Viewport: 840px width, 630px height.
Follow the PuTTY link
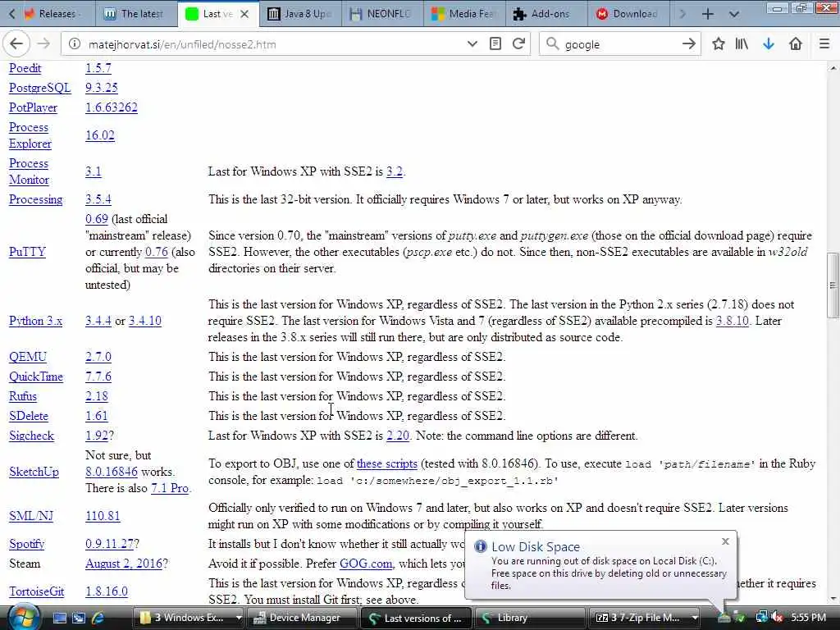click(27, 252)
